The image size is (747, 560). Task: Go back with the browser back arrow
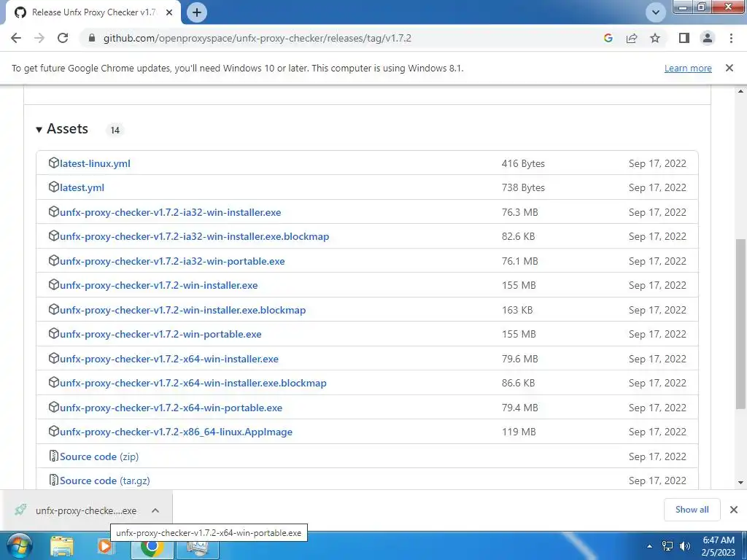point(16,38)
